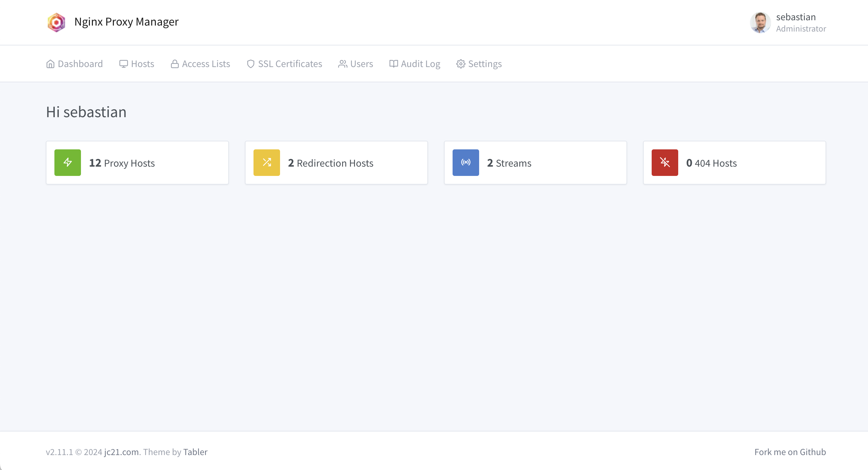
Task: Click the green Proxy Hosts lightning icon
Action: point(68,163)
